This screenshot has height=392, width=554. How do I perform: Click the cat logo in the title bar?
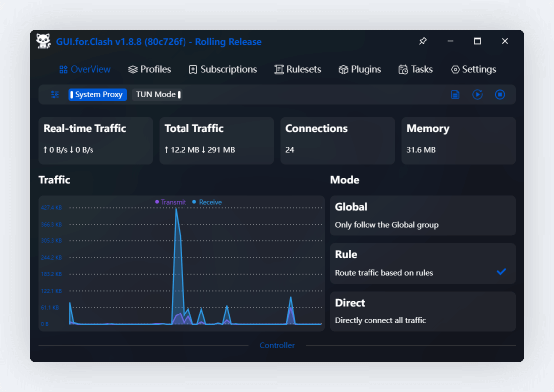tap(43, 41)
